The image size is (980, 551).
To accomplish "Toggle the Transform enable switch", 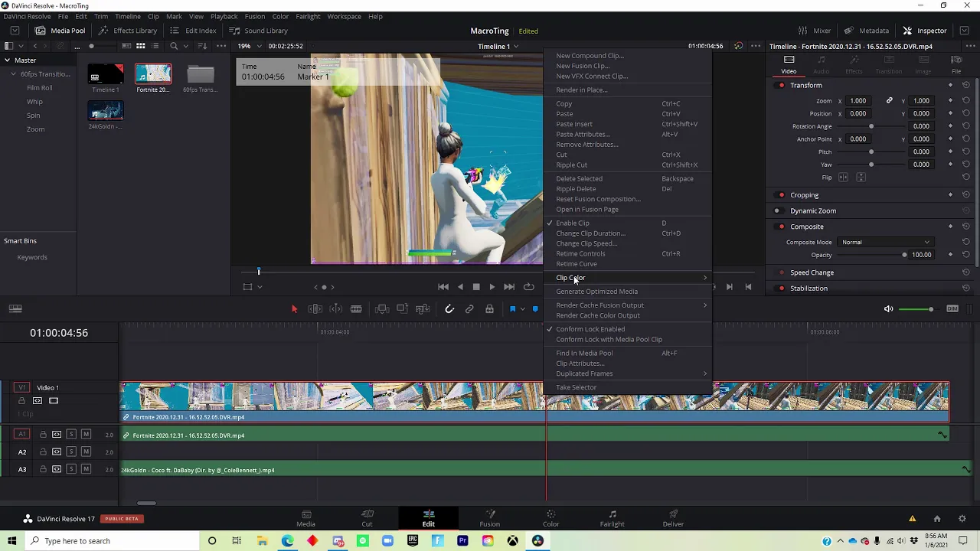I will pos(781,85).
